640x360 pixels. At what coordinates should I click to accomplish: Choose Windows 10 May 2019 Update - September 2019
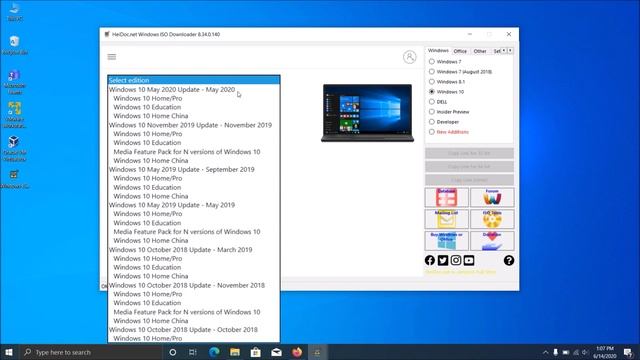coord(194,169)
